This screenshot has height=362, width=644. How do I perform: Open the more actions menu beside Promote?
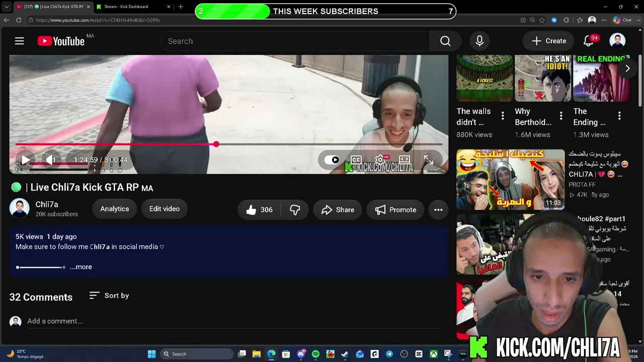coord(438,210)
